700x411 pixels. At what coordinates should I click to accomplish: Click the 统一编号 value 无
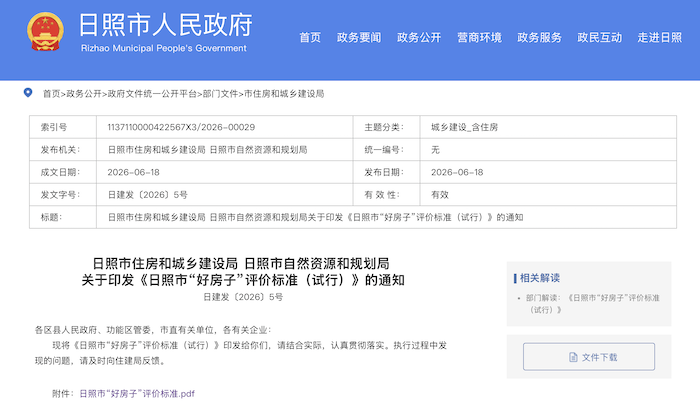435,150
